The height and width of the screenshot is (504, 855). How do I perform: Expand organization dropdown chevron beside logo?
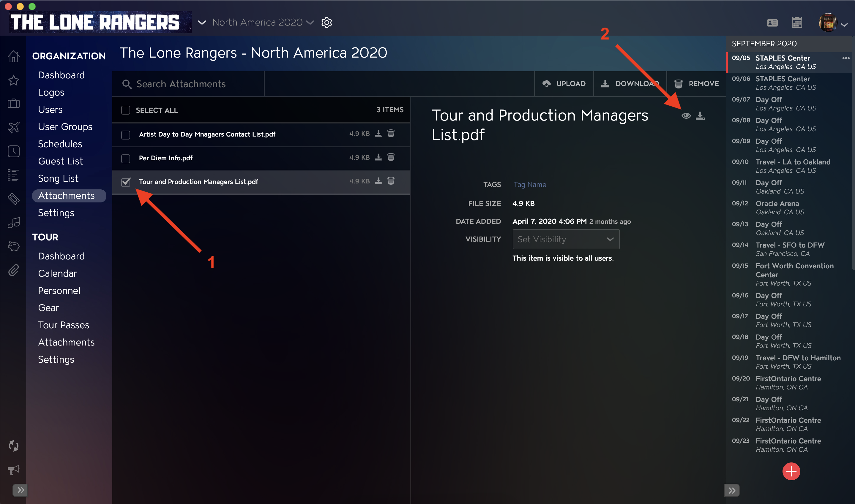(202, 23)
